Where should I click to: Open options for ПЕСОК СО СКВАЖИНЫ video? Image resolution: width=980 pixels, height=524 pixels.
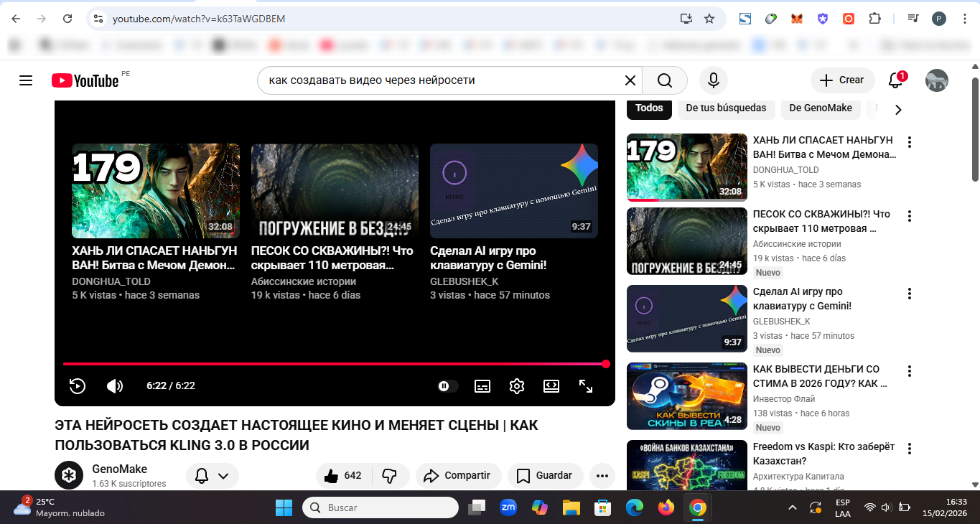tap(910, 216)
